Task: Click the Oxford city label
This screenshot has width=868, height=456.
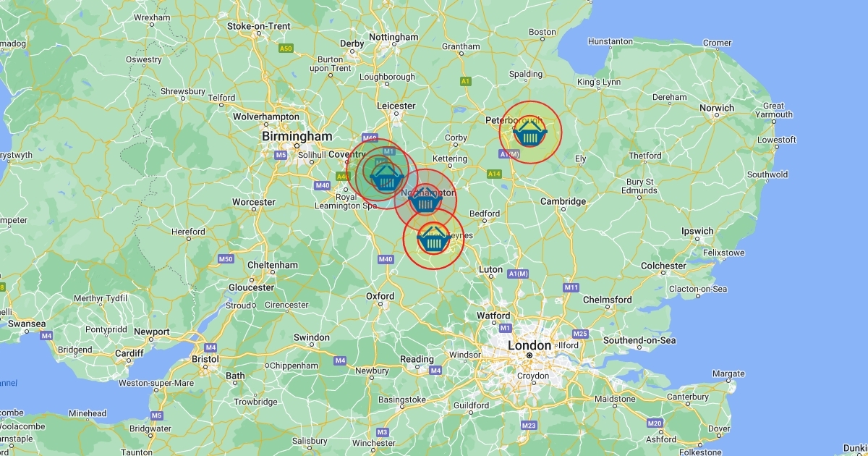Action: pyautogui.click(x=380, y=296)
